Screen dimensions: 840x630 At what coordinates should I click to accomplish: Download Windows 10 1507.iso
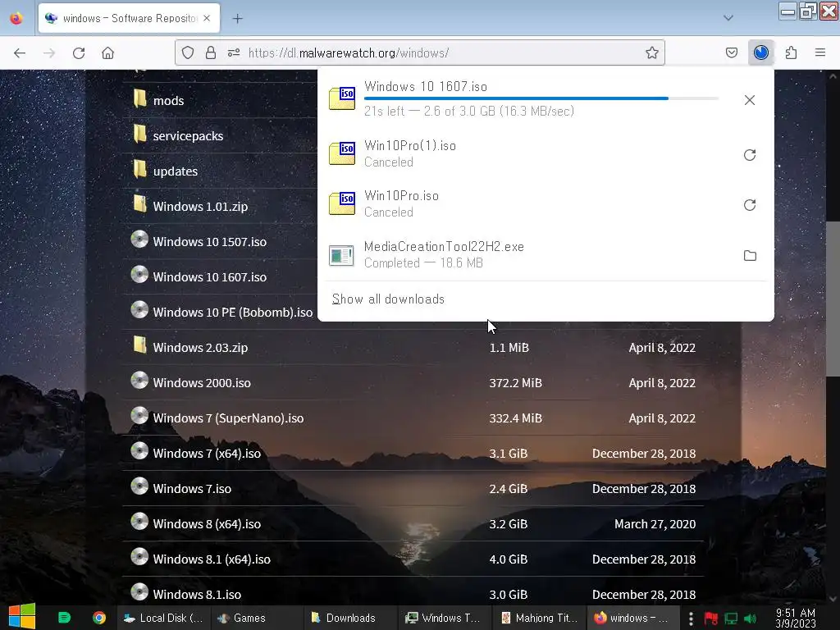coord(209,242)
